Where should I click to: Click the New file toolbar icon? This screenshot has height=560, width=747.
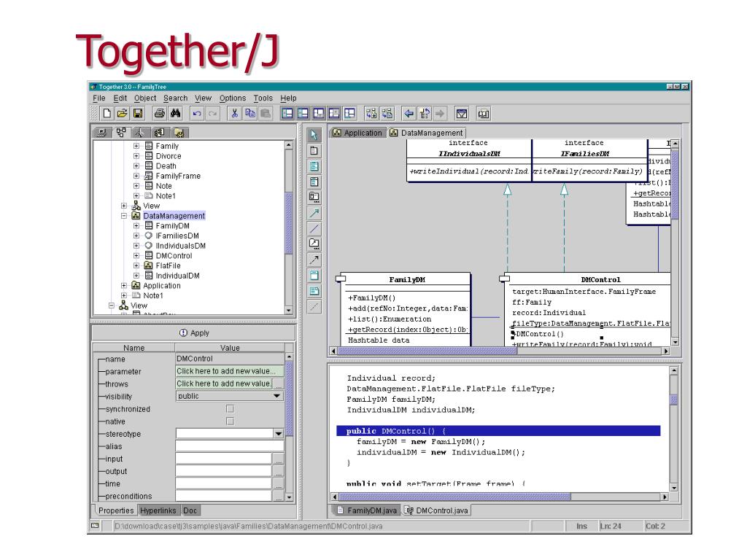point(107,113)
